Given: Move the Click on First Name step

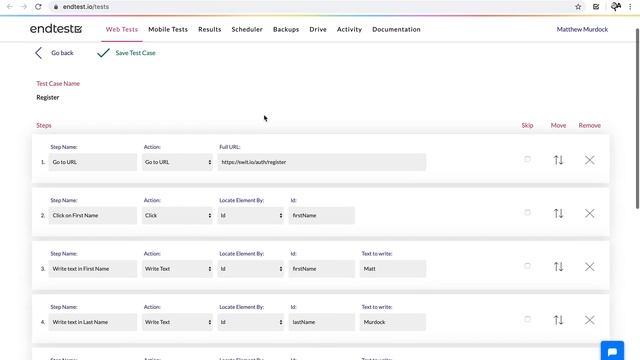Looking at the screenshot, I should point(558,213).
